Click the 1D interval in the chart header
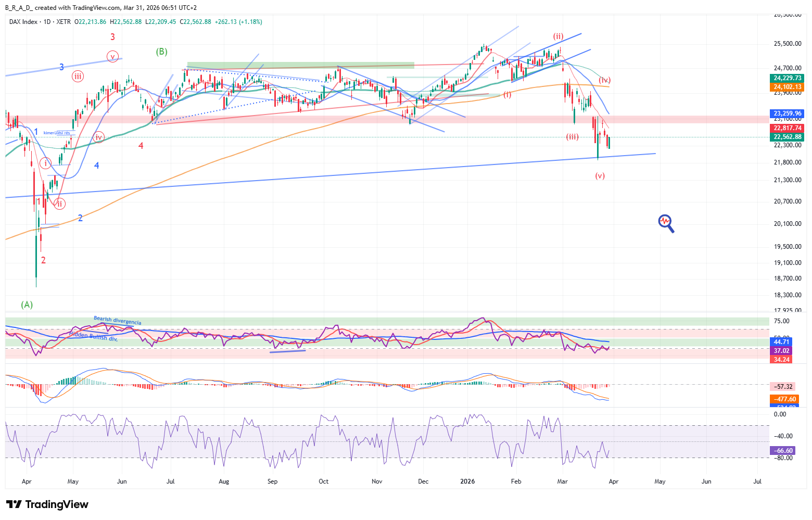812x520 pixels. point(47,22)
